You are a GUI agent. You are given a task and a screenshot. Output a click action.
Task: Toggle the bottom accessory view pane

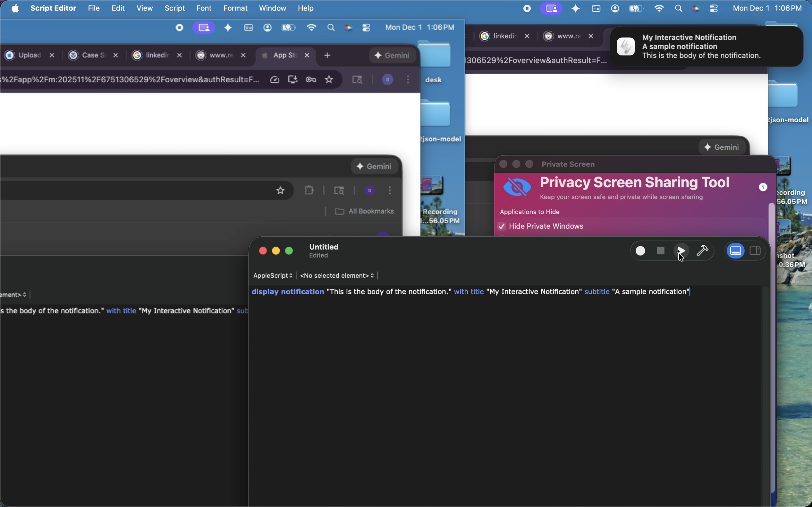735,251
